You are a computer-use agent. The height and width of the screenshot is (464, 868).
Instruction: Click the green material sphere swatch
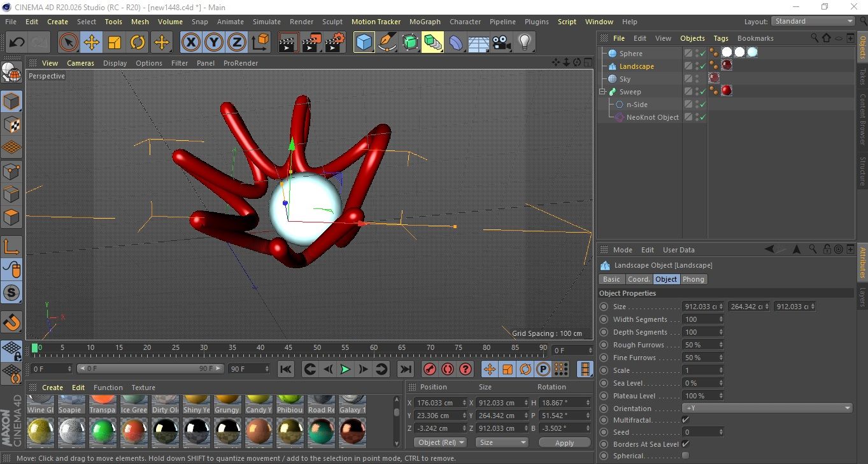click(x=102, y=432)
